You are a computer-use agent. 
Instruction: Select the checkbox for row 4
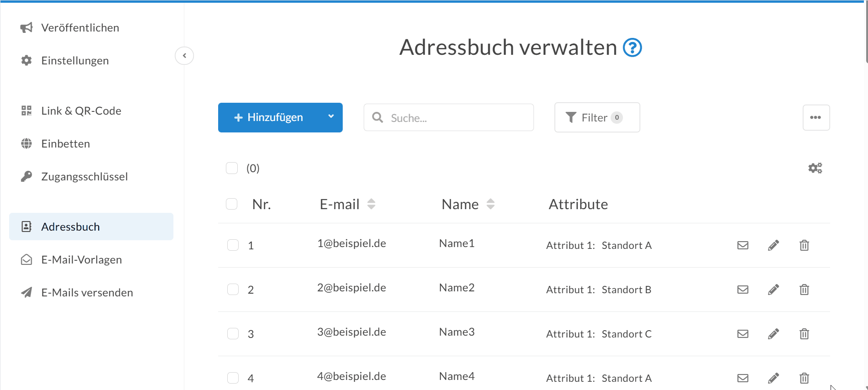(x=233, y=378)
